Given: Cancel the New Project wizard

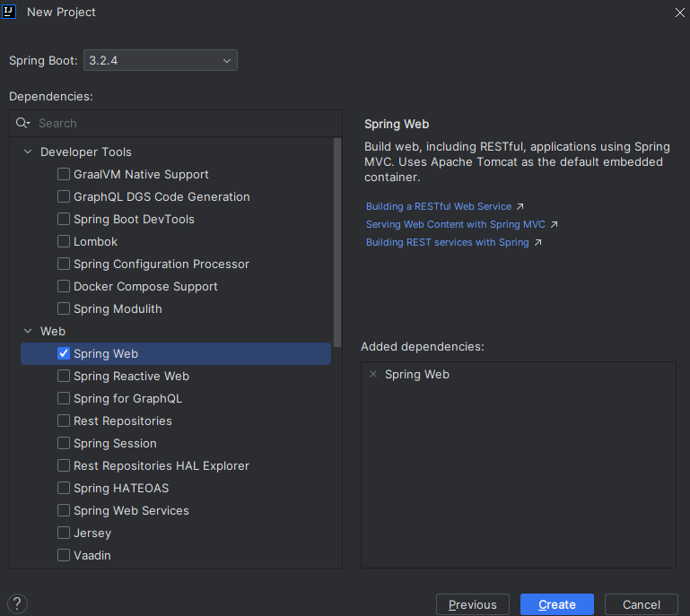Looking at the screenshot, I should (x=642, y=604).
